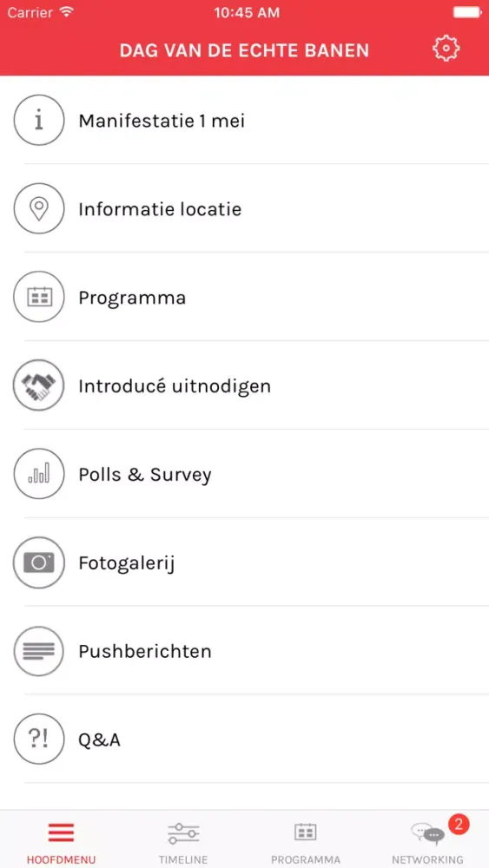Open Networking tab with badge 2

(427, 840)
